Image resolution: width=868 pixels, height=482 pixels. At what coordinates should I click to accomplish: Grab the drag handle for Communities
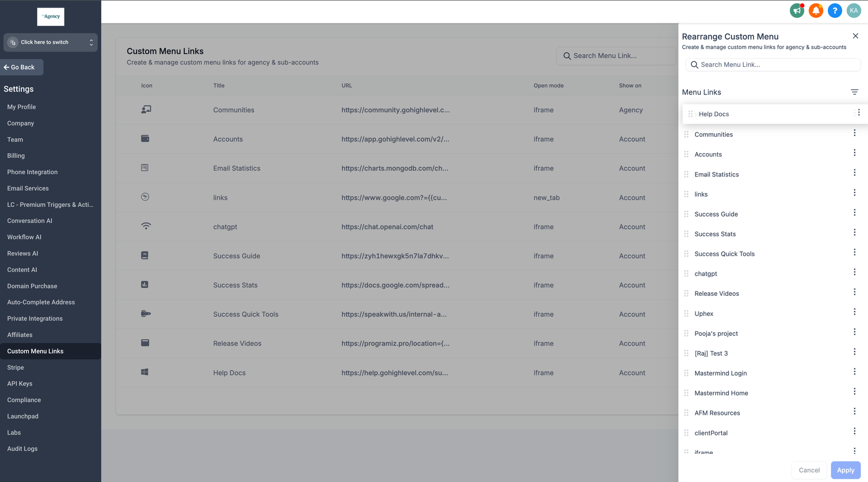point(686,135)
